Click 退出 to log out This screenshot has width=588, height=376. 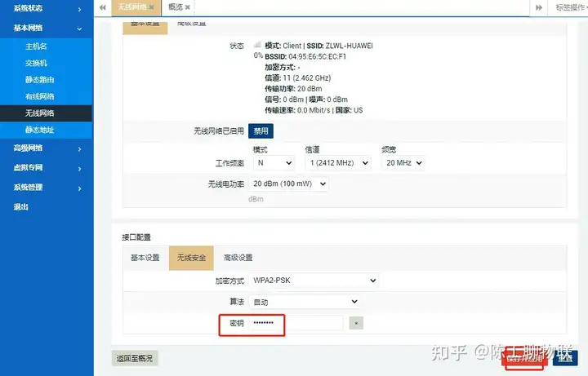(x=21, y=206)
